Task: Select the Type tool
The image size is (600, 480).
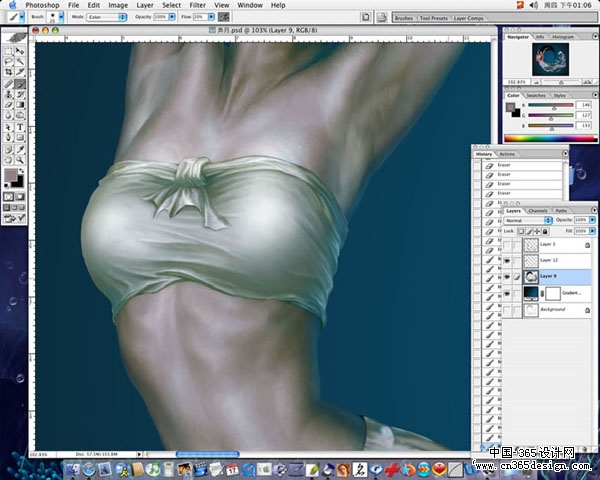Action: (x=20, y=127)
